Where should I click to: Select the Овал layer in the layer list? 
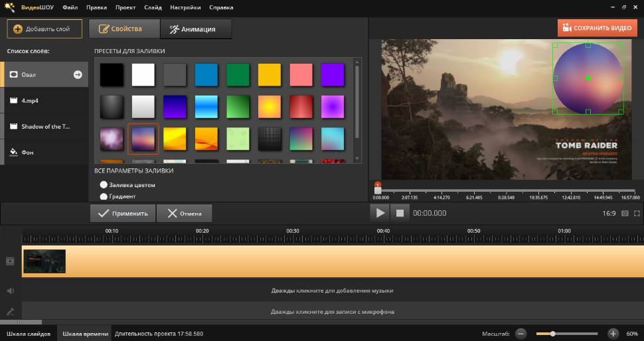[x=44, y=75]
